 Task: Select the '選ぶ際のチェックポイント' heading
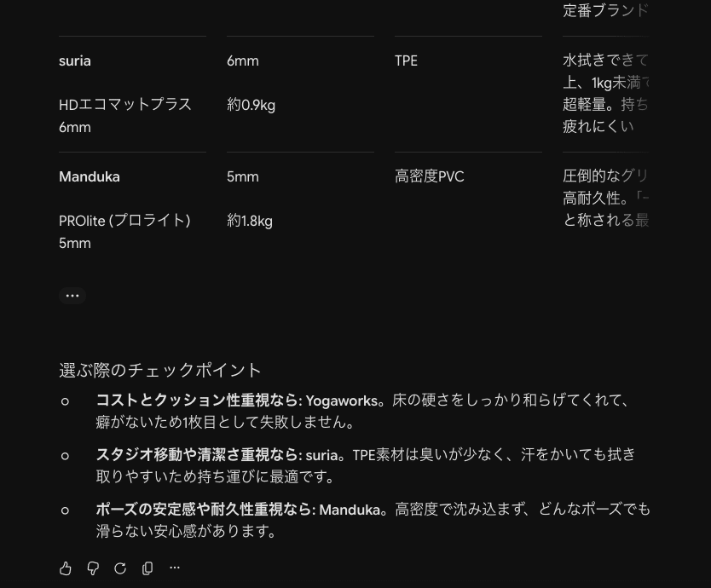coord(160,371)
